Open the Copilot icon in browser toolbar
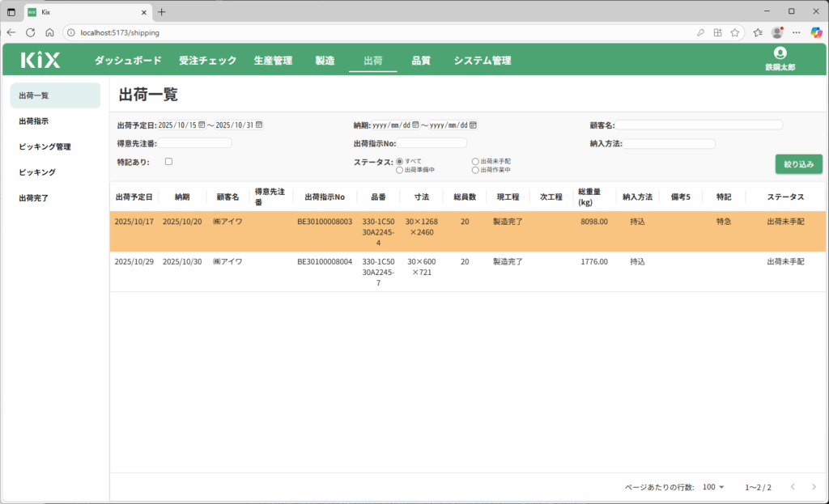The height and width of the screenshot is (504, 829). coord(816,32)
